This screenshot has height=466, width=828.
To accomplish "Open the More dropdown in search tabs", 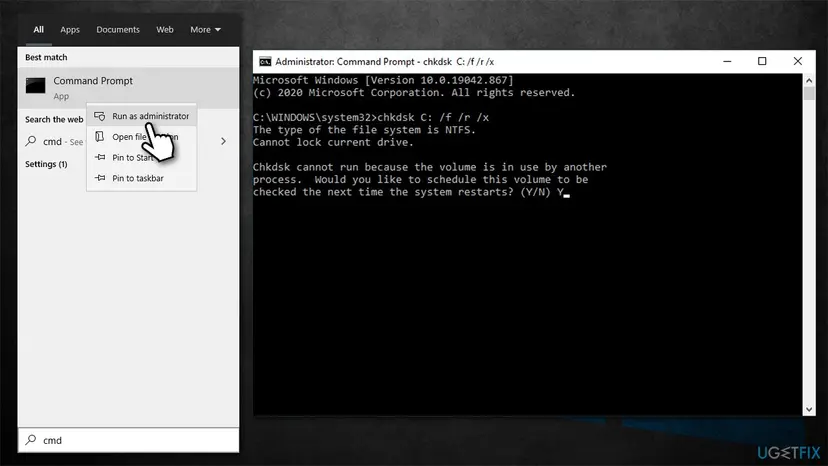I will pyautogui.click(x=205, y=30).
